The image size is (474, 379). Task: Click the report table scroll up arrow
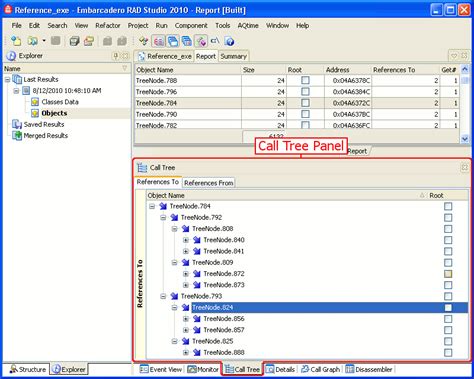(465, 69)
